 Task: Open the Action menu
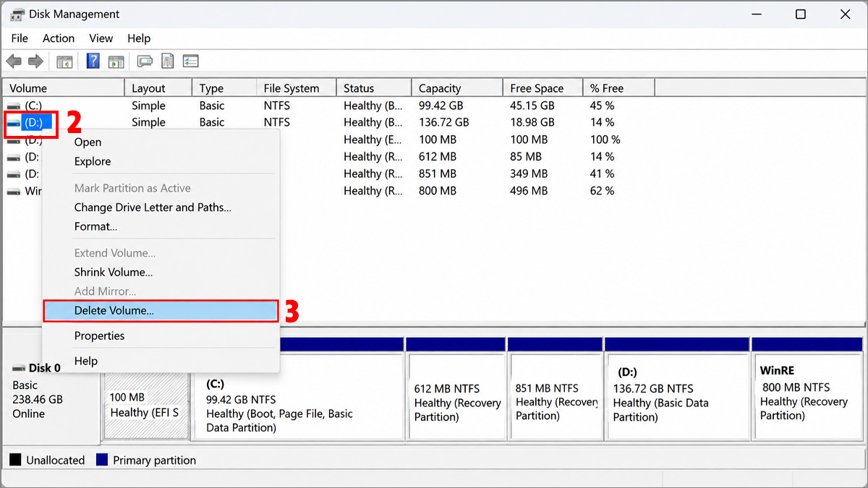[x=59, y=38]
